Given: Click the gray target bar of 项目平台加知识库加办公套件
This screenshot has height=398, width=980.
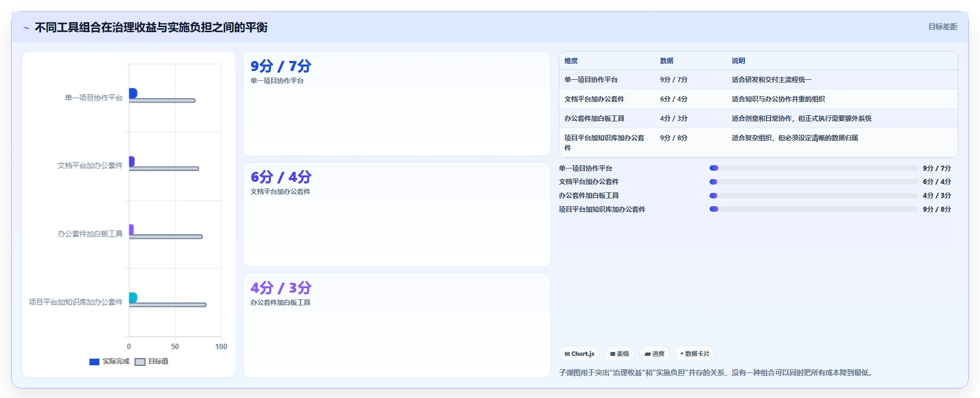Looking at the screenshot, I should pyautogui.click(x=167, y=305).
